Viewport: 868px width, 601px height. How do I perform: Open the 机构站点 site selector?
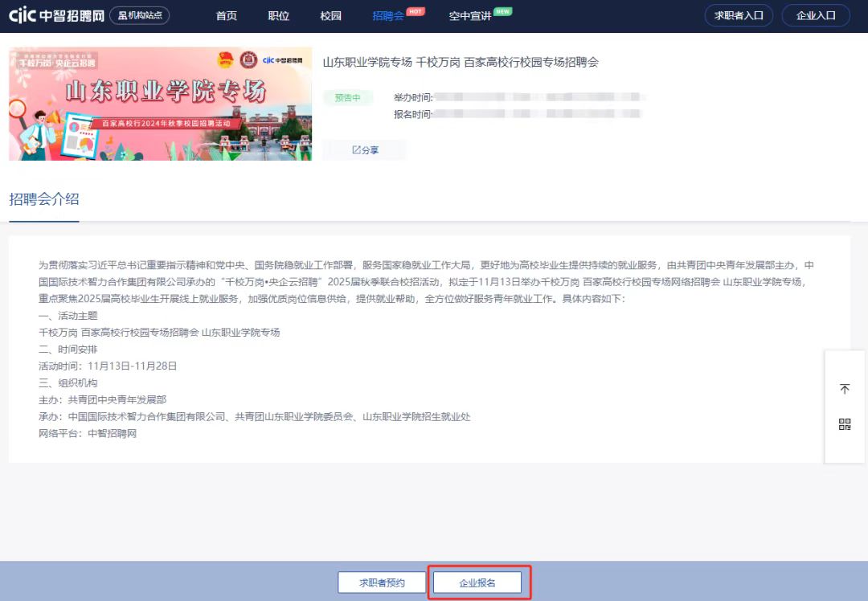point(139,15)
